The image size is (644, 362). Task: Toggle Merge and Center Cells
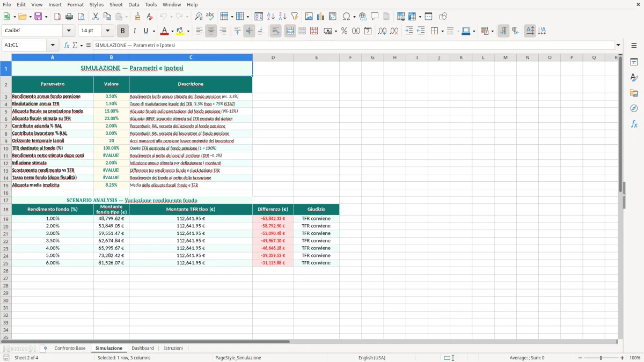(x=290, y=31)
